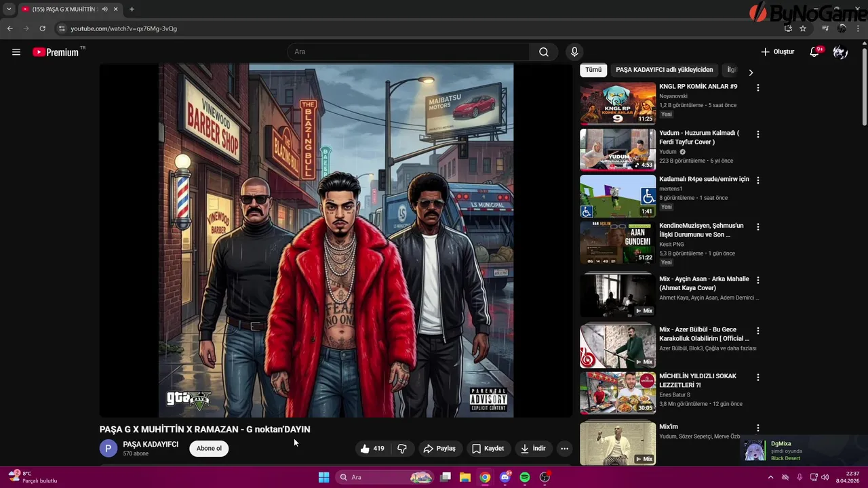The image size is (868, 488).
Task: Open PAŞA KADAYIFCI channel avatar
Action: [x=108, y=448]
